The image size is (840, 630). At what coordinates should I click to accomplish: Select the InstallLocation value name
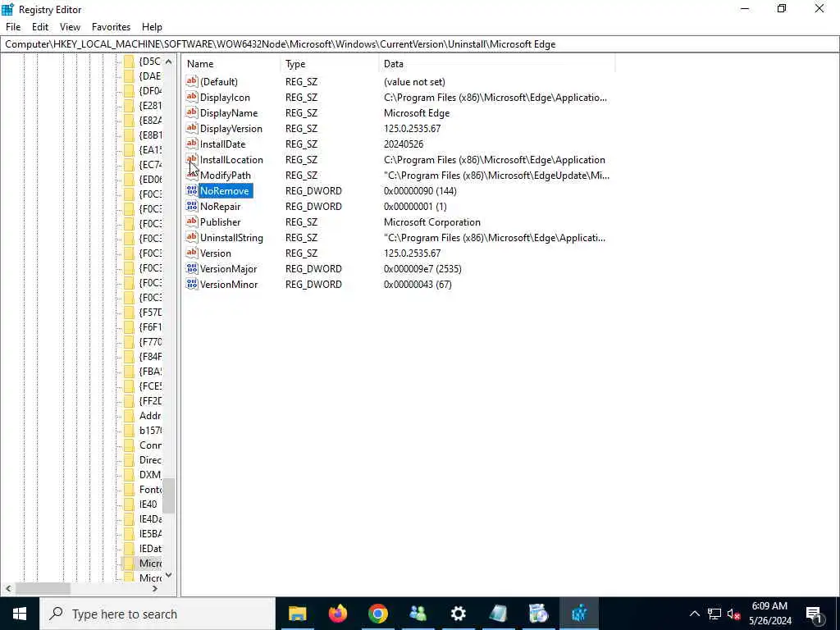click(x=231, y=160)
